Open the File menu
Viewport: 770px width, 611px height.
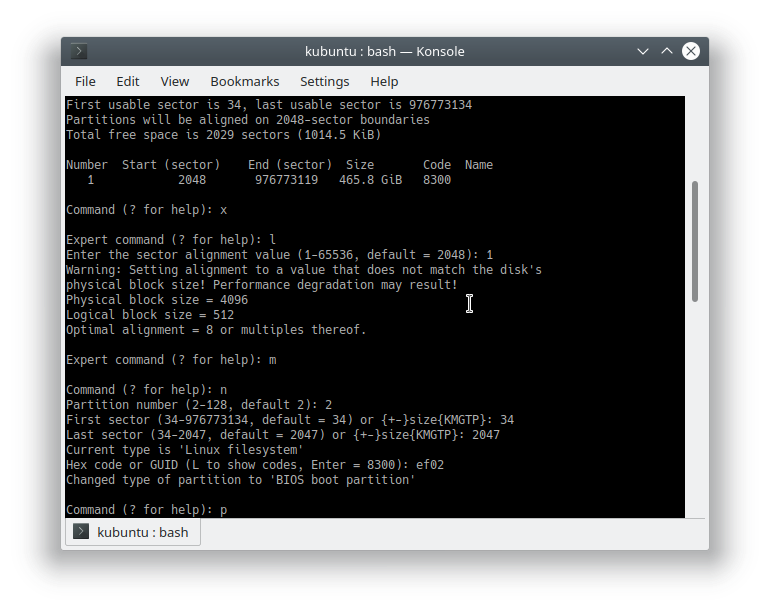click(x=85, y=81)
